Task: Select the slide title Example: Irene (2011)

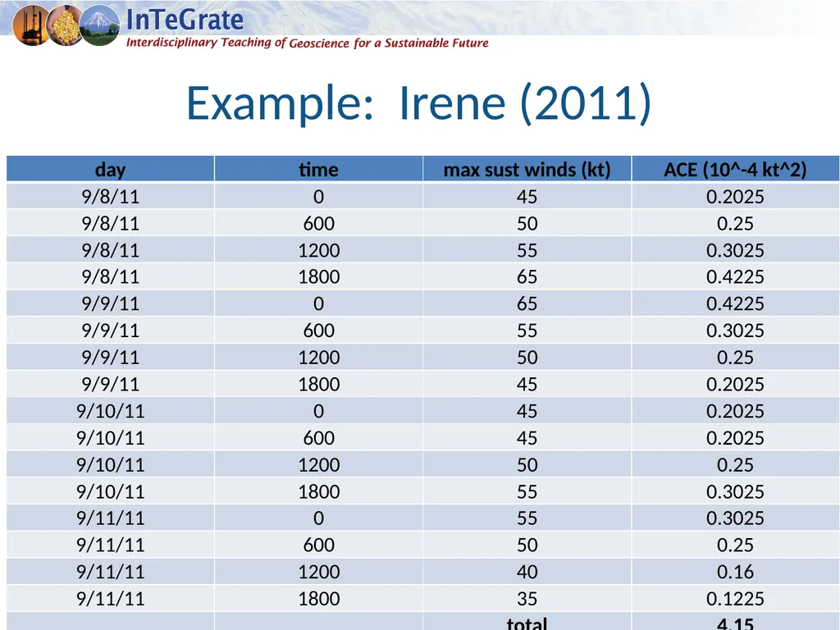Action: coord(418,103)
